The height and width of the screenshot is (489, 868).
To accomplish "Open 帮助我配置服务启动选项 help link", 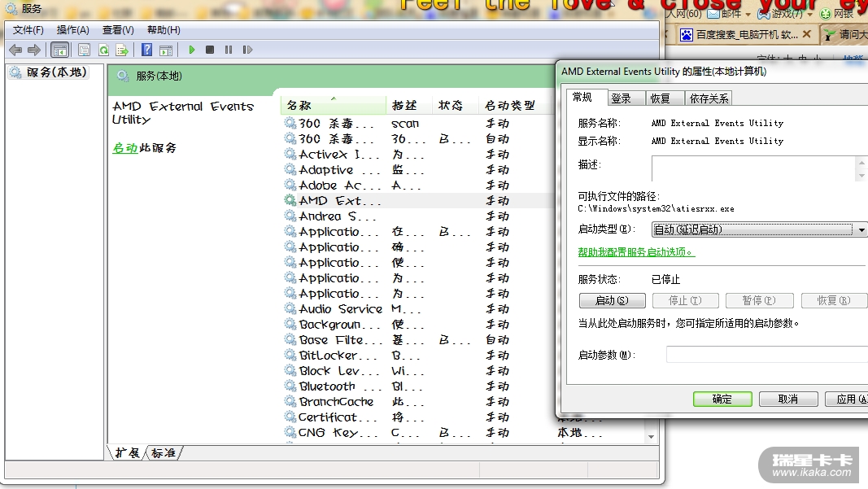I will [636, 252].
